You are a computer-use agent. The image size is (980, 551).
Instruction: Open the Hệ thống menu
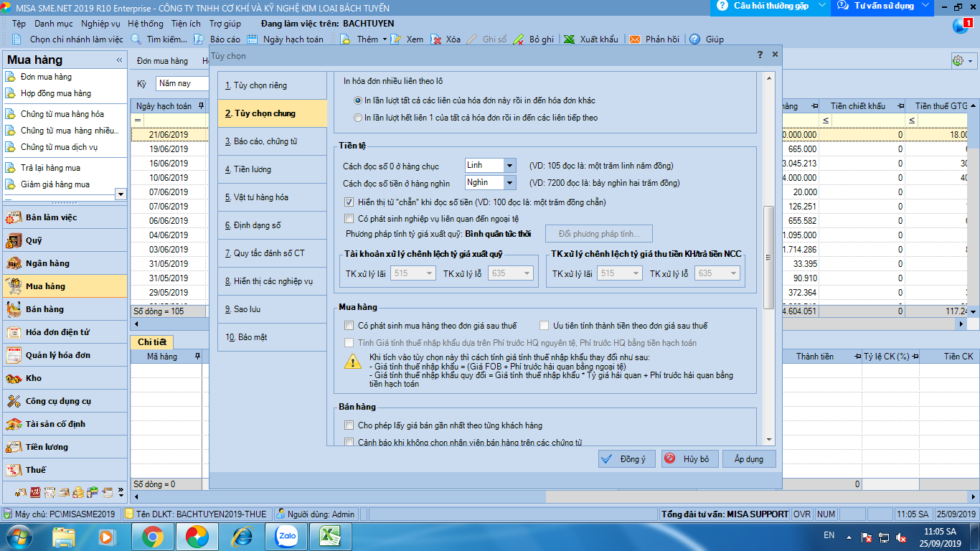click(x=145, y=24)
